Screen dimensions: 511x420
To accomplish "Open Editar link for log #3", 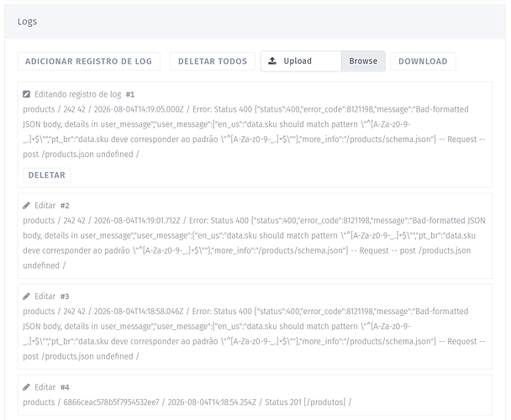I will coord(45,297).
